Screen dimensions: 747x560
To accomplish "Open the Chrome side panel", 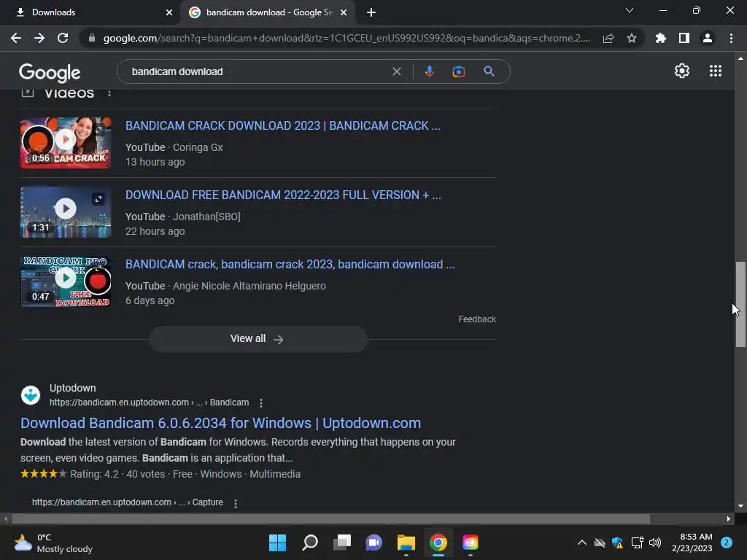I will [684, 38].
